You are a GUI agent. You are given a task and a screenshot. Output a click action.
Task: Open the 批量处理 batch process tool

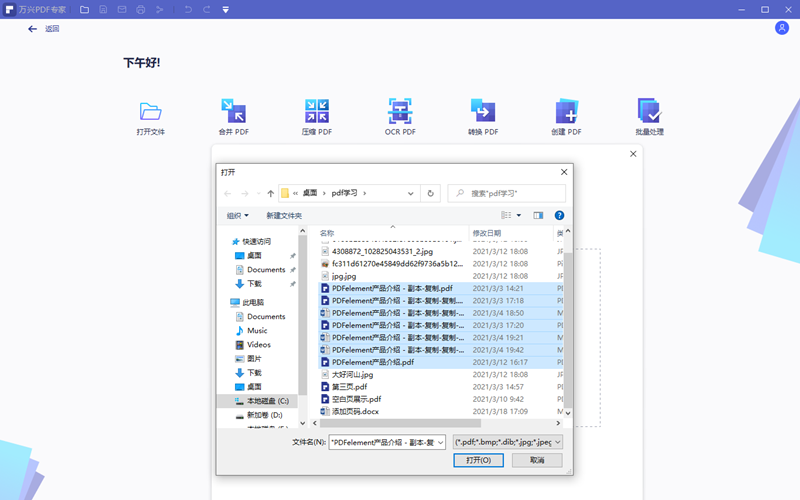649,111
